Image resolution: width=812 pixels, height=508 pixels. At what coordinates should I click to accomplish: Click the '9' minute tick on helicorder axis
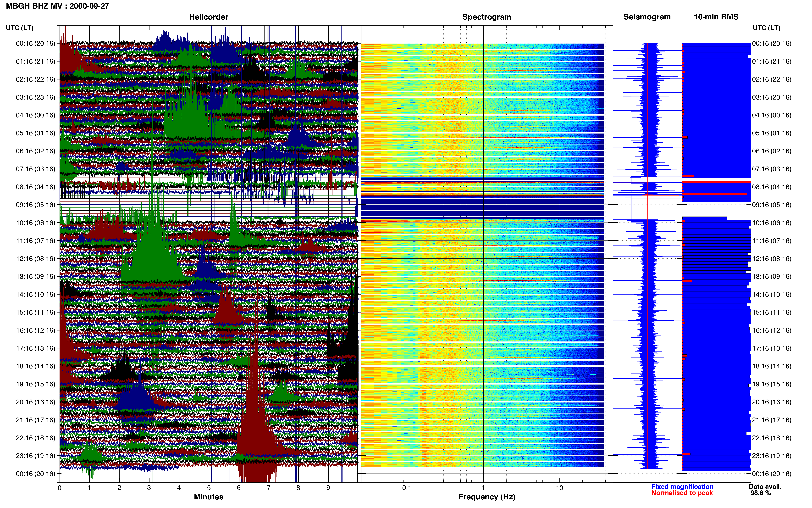coord(328,488)
